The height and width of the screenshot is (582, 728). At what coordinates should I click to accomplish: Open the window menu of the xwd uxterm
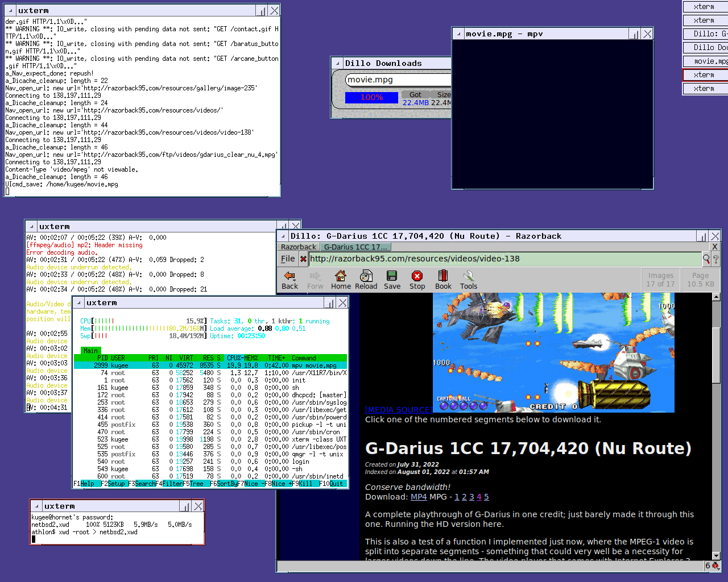[x=36, y=506]
